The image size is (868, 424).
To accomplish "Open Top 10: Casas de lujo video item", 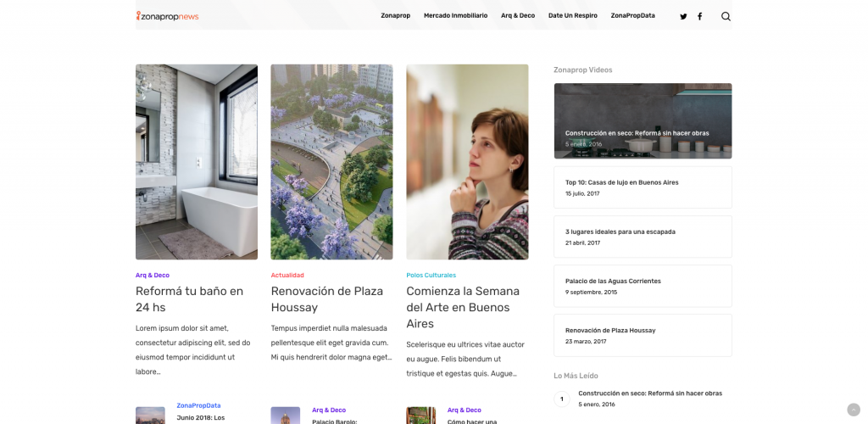I will (x=643, y=187).
